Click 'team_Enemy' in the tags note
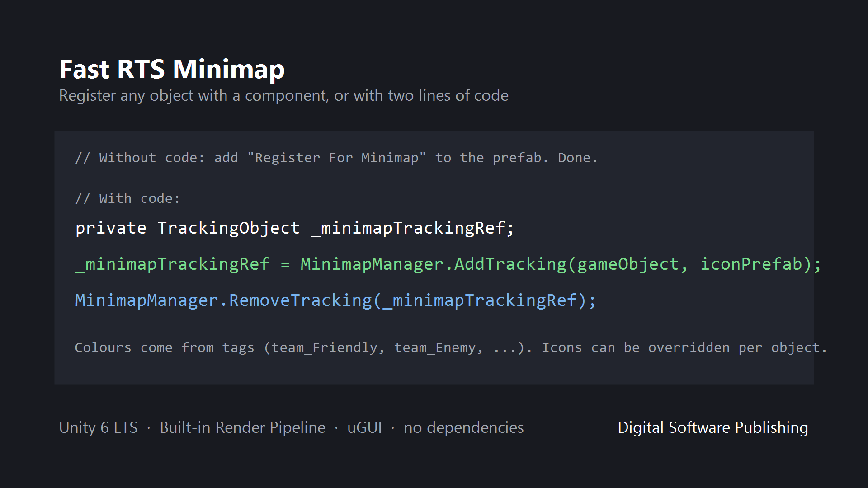Image resolution: width=868 pixels, height=488 pixels. tap(435, 347)
